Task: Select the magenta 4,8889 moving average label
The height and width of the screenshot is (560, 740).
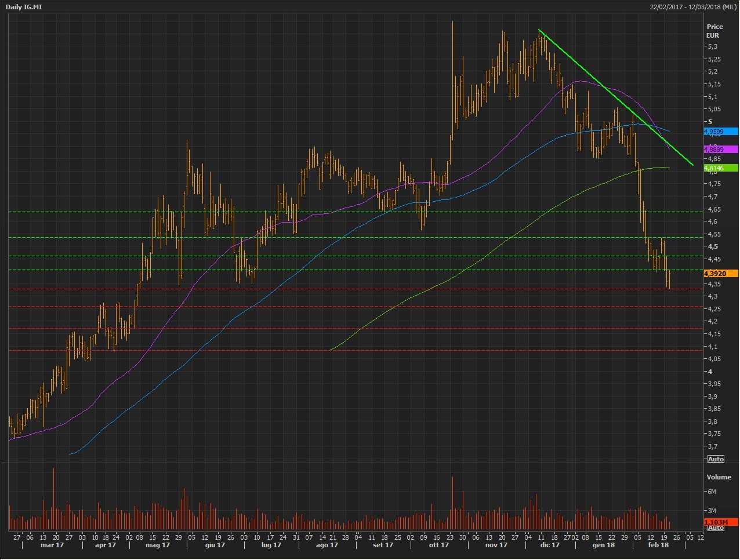Action: click(720, 150)
